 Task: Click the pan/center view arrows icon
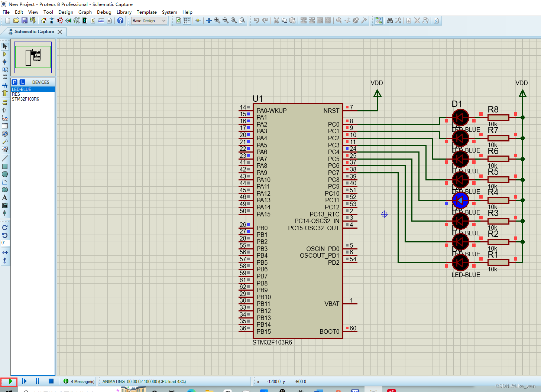pos(209,21)
